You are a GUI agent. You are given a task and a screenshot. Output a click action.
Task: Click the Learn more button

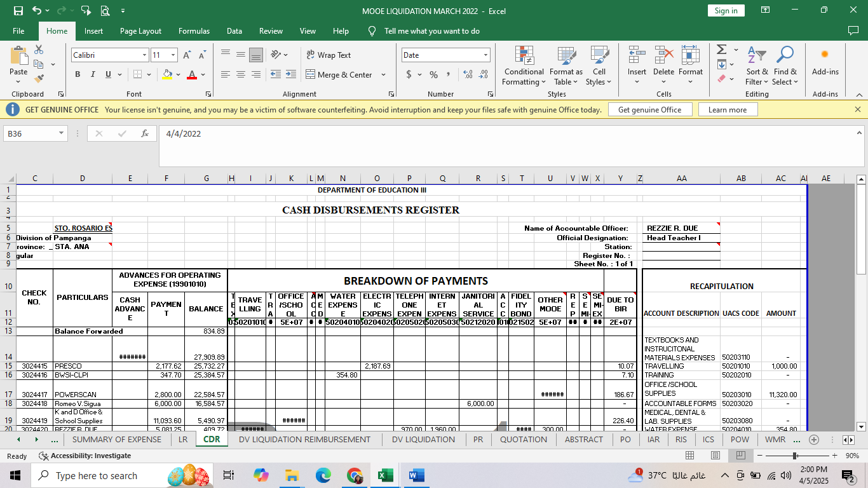pyautogui.click(x=728, y=109)
